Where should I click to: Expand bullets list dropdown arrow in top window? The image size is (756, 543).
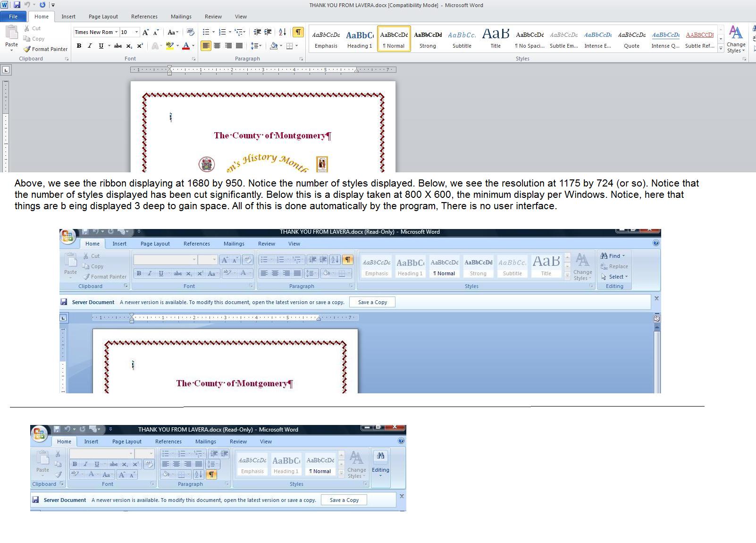(x=213, y=32)
